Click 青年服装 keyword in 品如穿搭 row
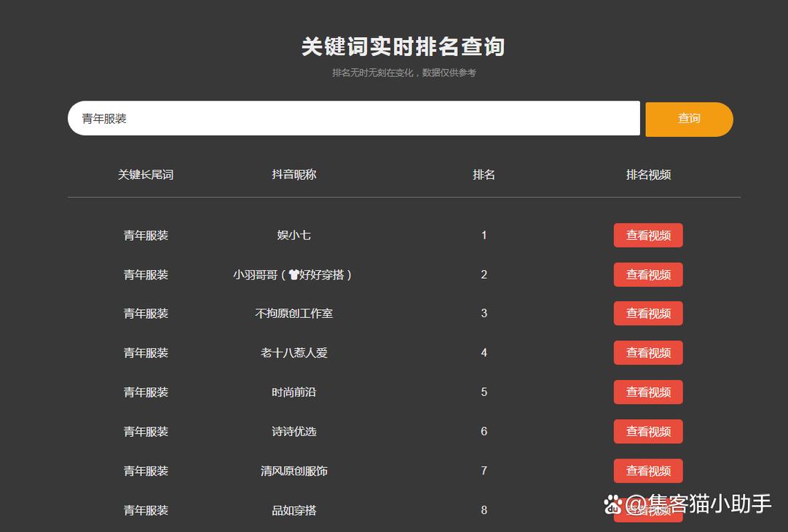The height and width of the screenshot is (532, 788). 146,510
